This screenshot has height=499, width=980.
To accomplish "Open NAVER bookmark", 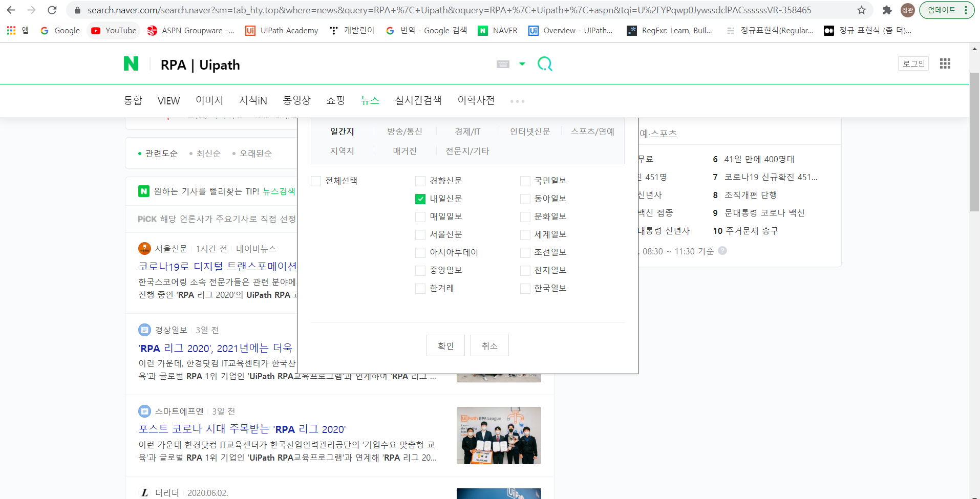I will [498, 31].
